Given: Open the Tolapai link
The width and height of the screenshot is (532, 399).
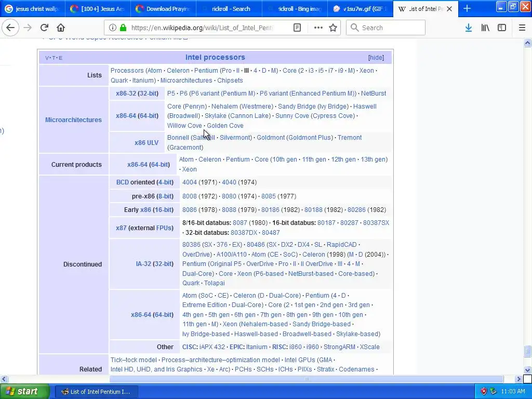Looking at the screenshot, I should 215,283.
